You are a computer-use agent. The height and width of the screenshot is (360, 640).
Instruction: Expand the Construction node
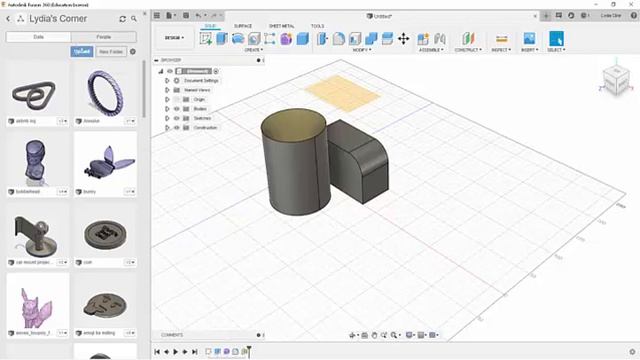point(167,128)
